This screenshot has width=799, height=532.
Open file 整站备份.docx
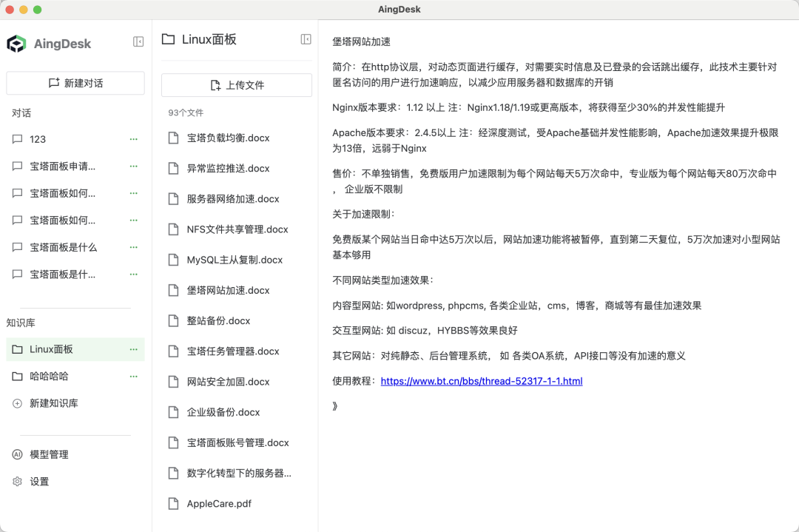click(237, 321)
